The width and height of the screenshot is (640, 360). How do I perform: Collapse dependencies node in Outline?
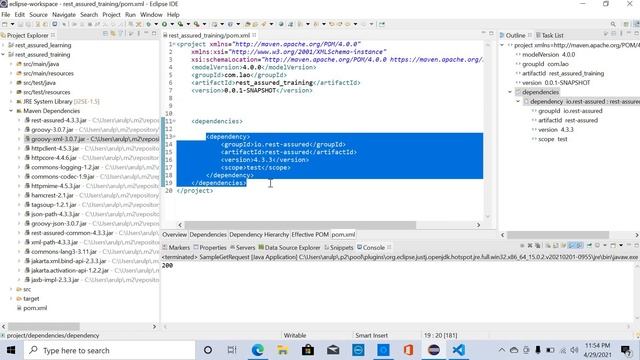click(510, 92)
